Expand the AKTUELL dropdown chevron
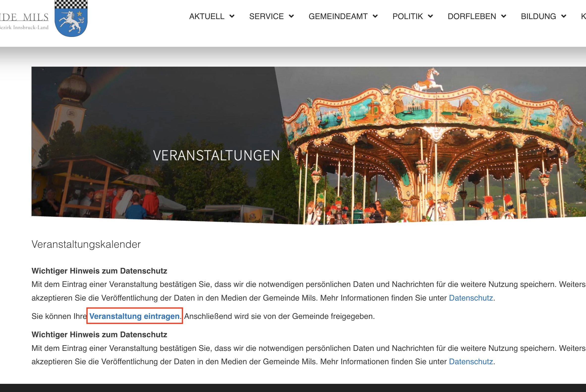 [232, 16]
